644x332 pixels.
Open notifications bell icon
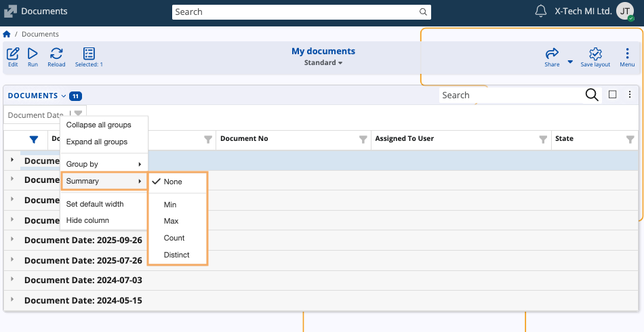(541, 12)
